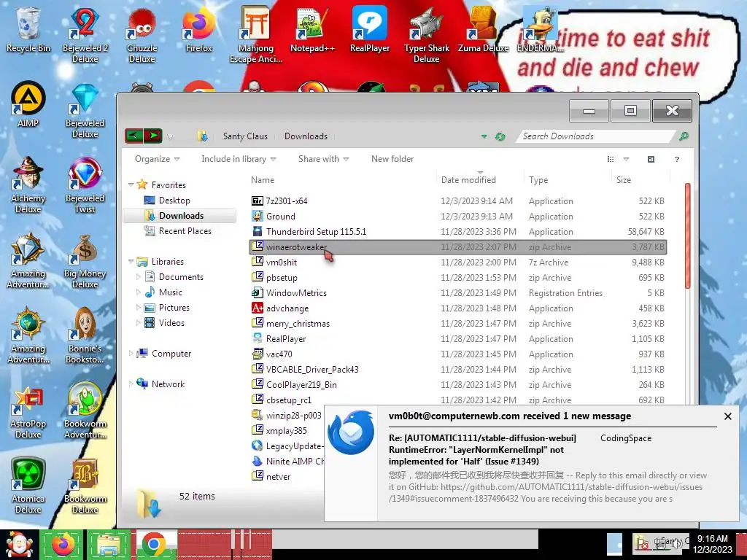Launch Alchemy Deluxe desktop shortcut
The image size is (747, 560).
point(28,186)
